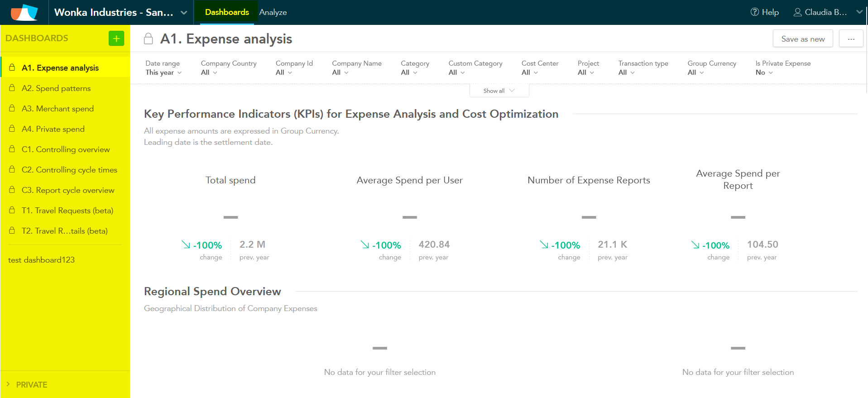Open the Date range filter dropdown
868x398 pixels.
click(163, 68)
